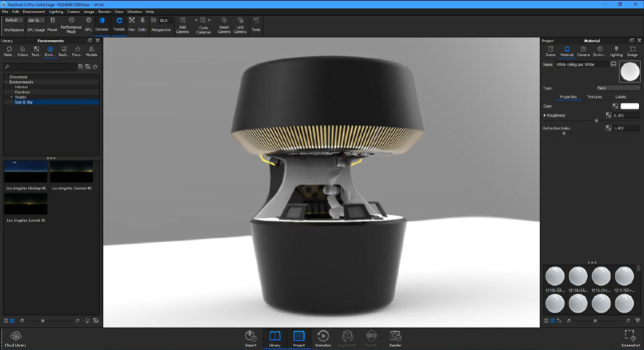Click the Perspective icon in the toolbar
The image size is (644, 350).
153,20
